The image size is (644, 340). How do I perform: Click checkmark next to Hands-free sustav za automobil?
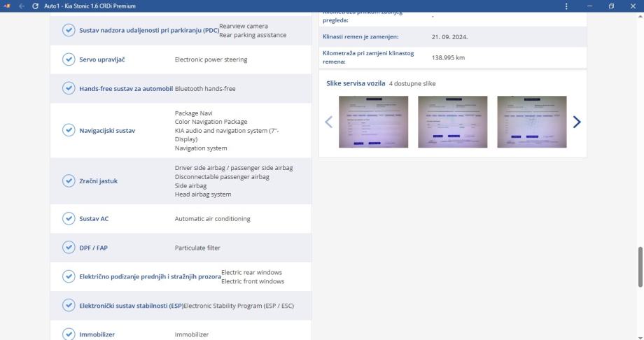click(69, 88)
